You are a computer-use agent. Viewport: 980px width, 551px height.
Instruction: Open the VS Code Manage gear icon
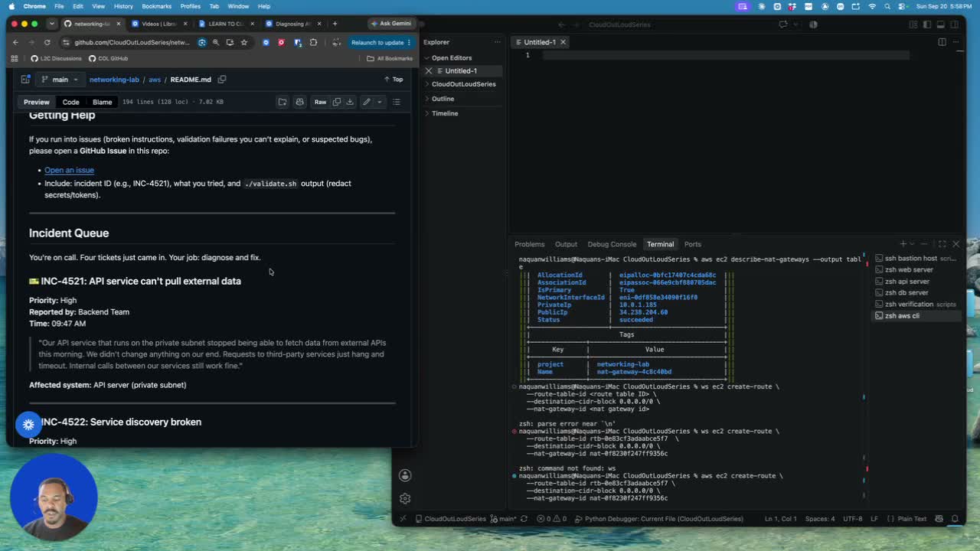point(405,499)
